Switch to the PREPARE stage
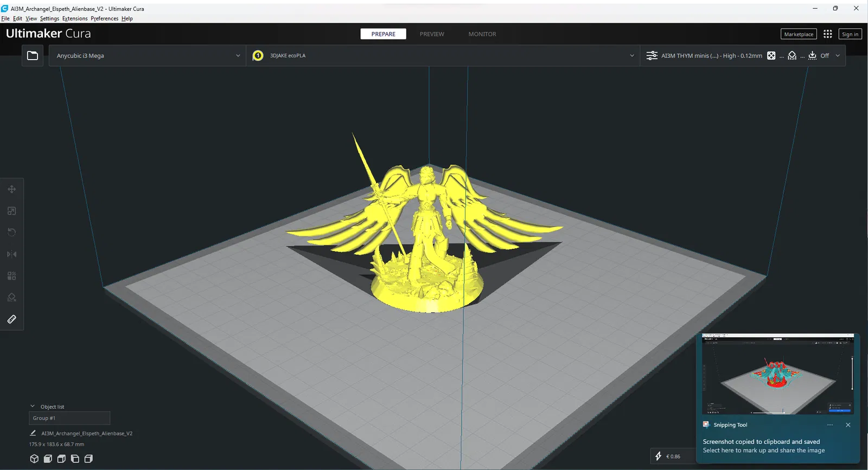The height and width of the screenshot is (470, 868). [384, 34]
